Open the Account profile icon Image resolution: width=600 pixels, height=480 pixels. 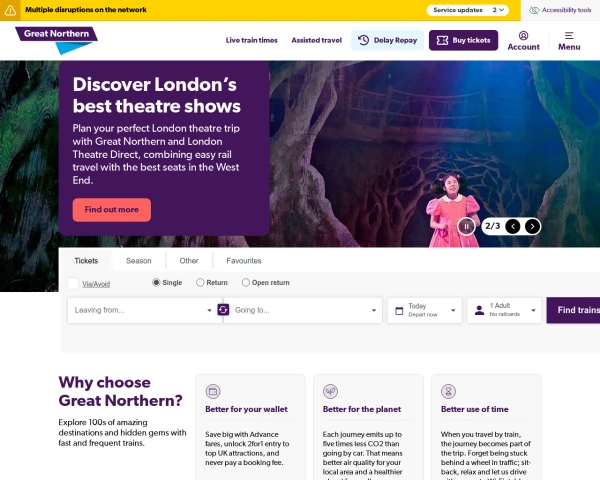(523, 36)
